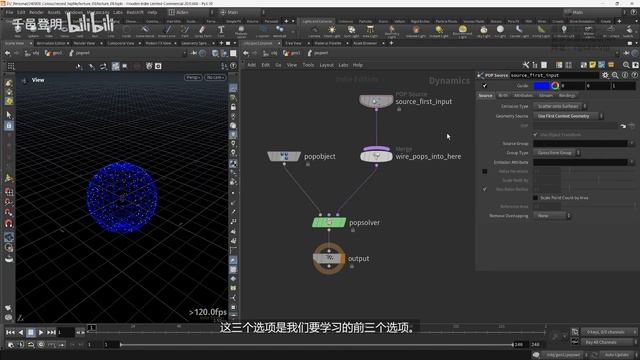Open the Emission Type dropdown
The image size is (640, 360).
(560, 106)
